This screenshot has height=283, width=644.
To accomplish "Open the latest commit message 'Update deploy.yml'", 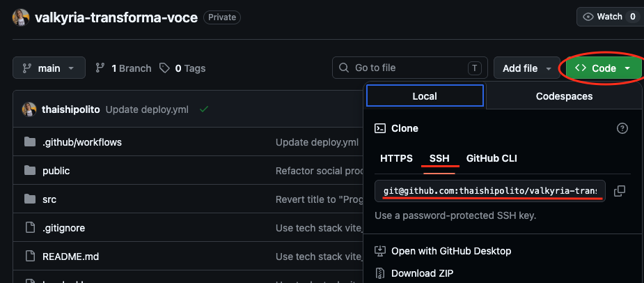I will pos(147,109).
